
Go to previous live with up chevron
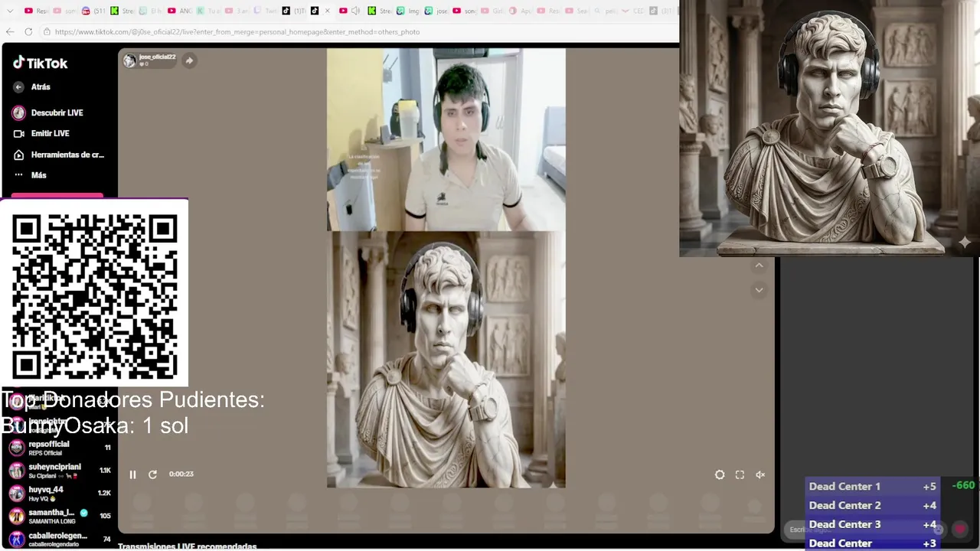pyautogui.click(x=759, y=266)
